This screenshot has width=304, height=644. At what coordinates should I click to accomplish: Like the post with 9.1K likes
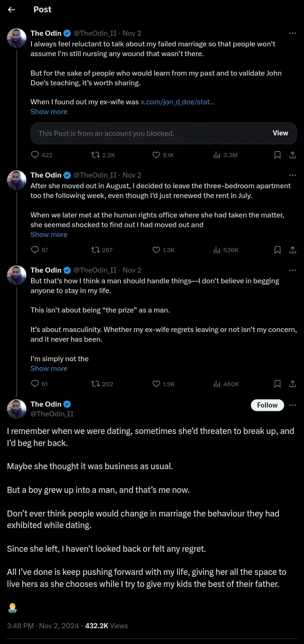(156, 155)
